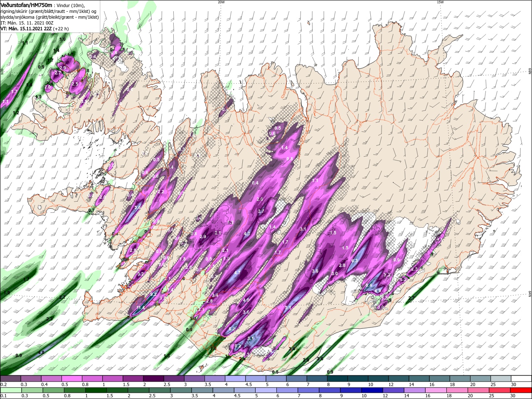Click the dark blue rain swatch between 10 and 12

click(371, 390)
